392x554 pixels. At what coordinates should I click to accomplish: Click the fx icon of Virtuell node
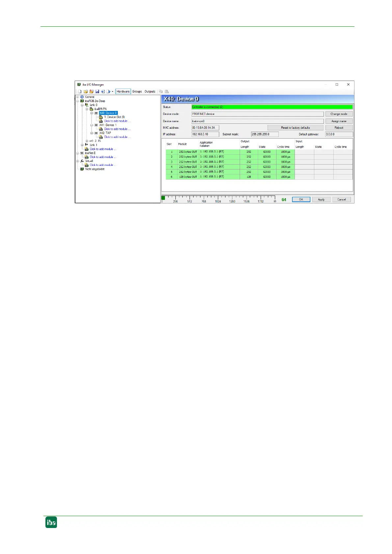coord(82,161)
